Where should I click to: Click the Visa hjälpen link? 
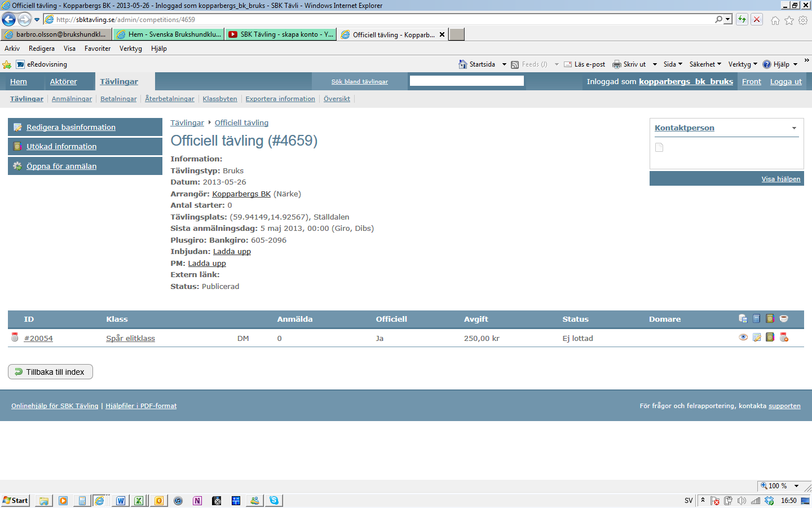point(781,179)
